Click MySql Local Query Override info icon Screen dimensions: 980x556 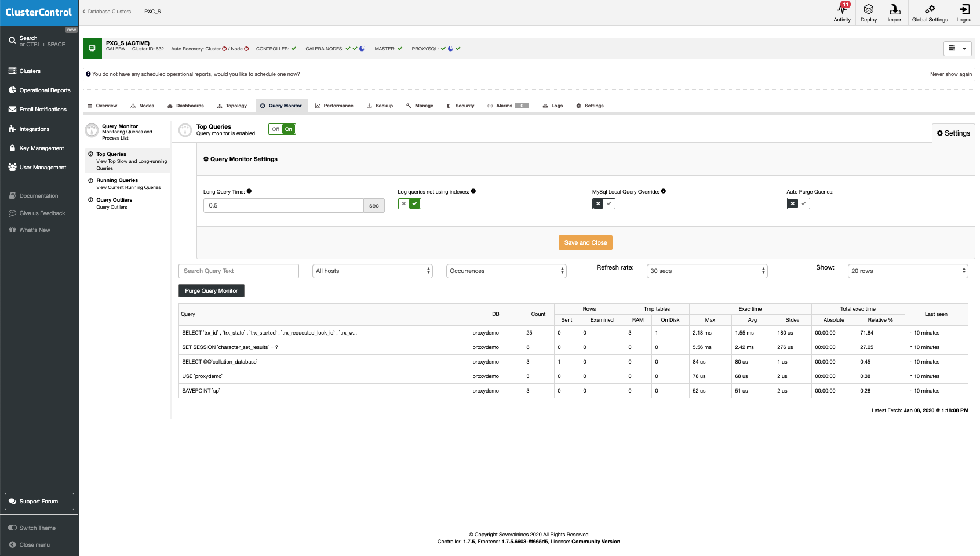click(664, 191)
